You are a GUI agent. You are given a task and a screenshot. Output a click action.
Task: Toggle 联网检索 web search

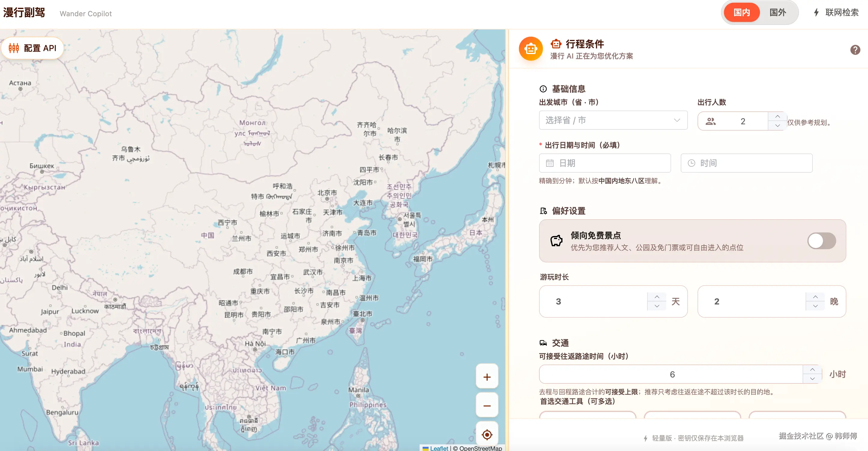coord(836,13)
